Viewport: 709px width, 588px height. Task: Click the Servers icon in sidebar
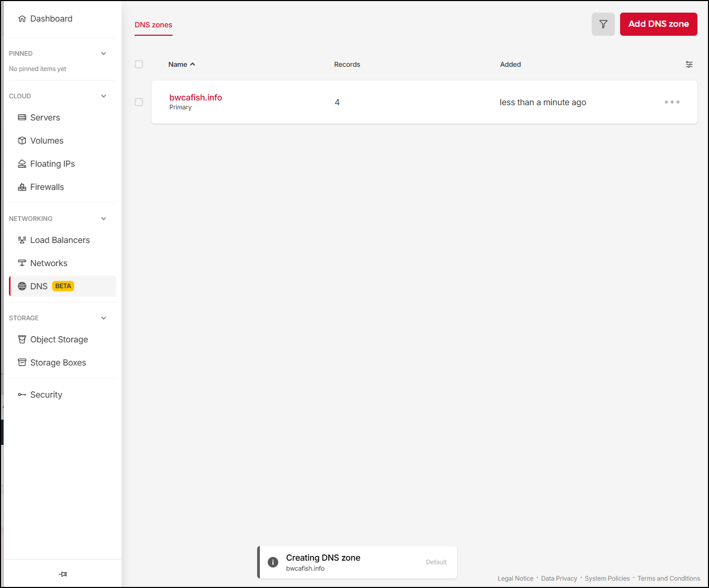click(22, 117)
